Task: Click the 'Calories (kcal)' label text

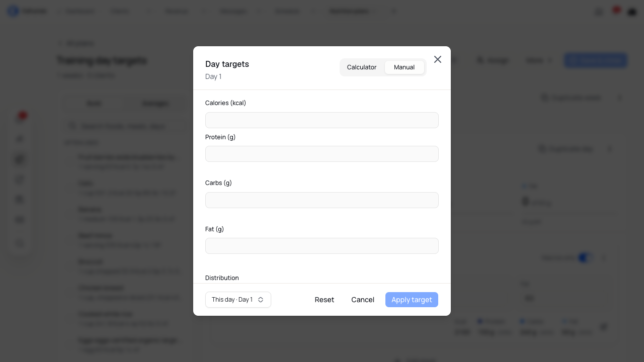Action: coord(225,103)
